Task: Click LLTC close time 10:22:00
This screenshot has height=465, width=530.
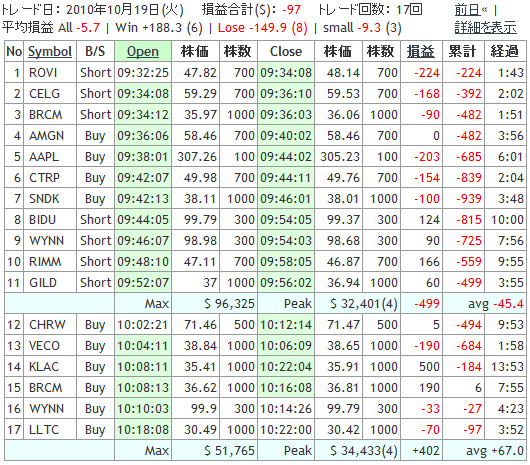Action: coord(286,430)
